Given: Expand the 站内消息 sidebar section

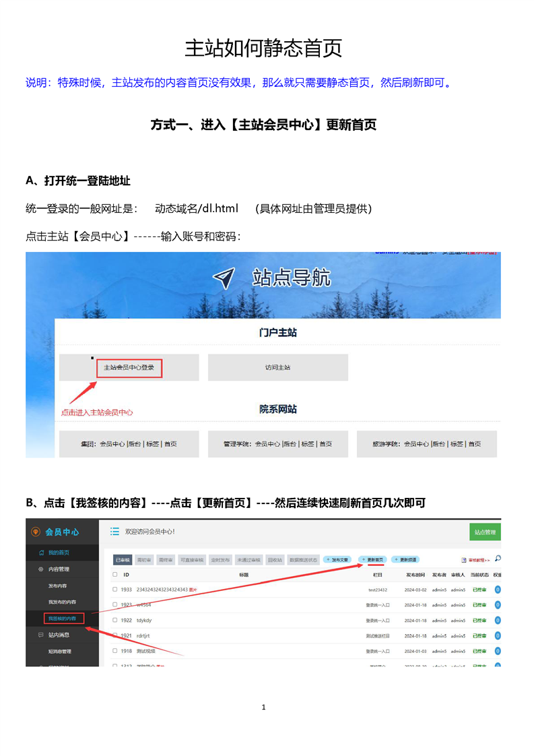Looking at the screenshot, I should [57, 635].
